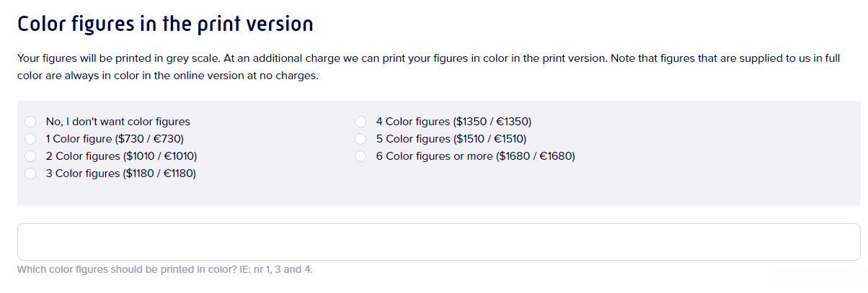Screen dimensions: 868x293
Task: Select the "No, I don't want color figures" radio button
Action: 30,122
